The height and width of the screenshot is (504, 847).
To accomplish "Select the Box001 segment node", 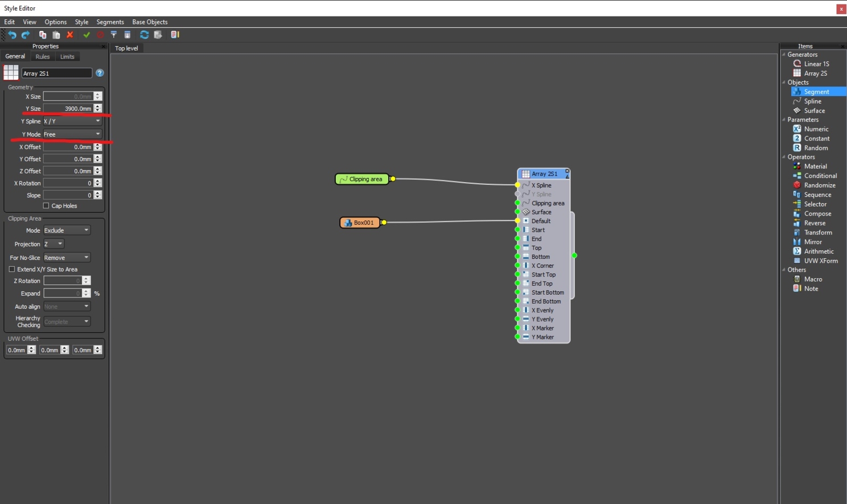I will click(360, 222).
